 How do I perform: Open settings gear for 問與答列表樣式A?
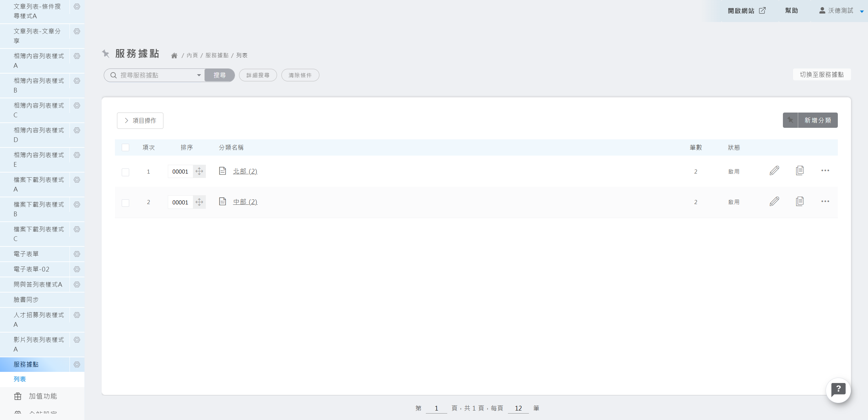pos(77,284)
